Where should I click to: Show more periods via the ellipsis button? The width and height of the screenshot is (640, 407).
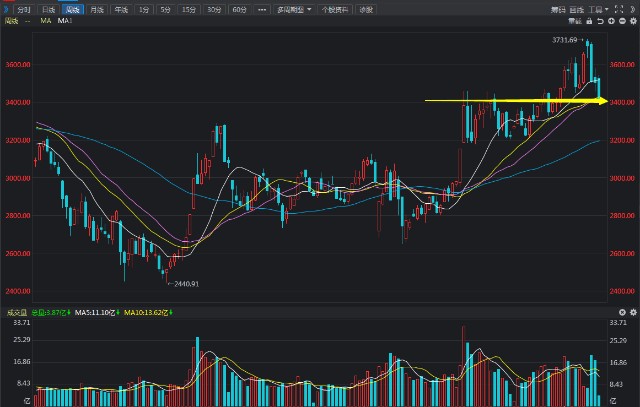point(261,9)
